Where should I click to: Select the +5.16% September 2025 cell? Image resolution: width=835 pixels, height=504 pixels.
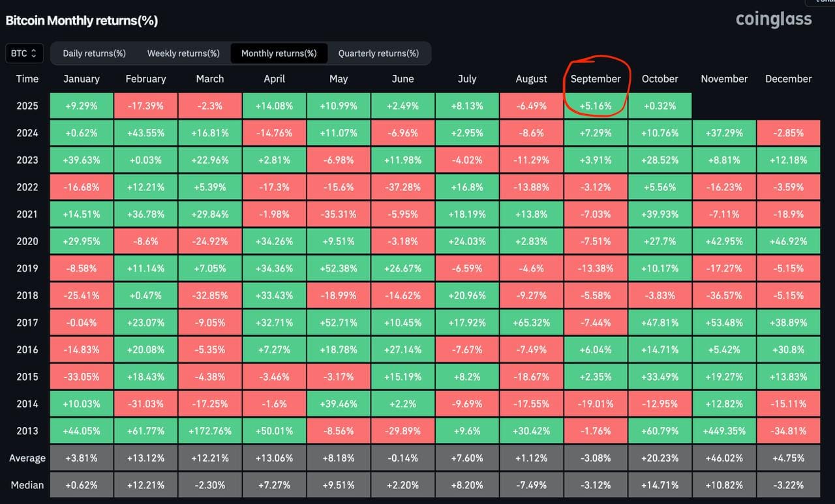596,106
